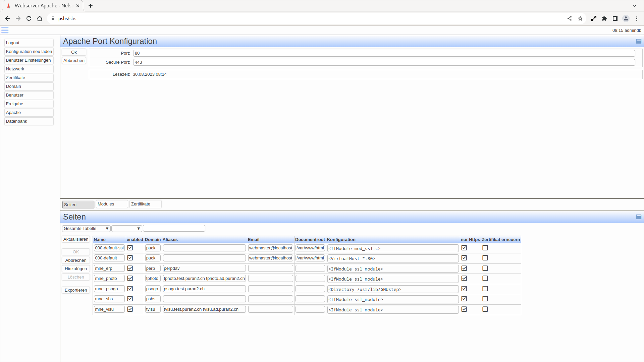Open the browser side panel icon
Image resolution: width=644 pixels, height=362 pixels.
click(615, 19)
